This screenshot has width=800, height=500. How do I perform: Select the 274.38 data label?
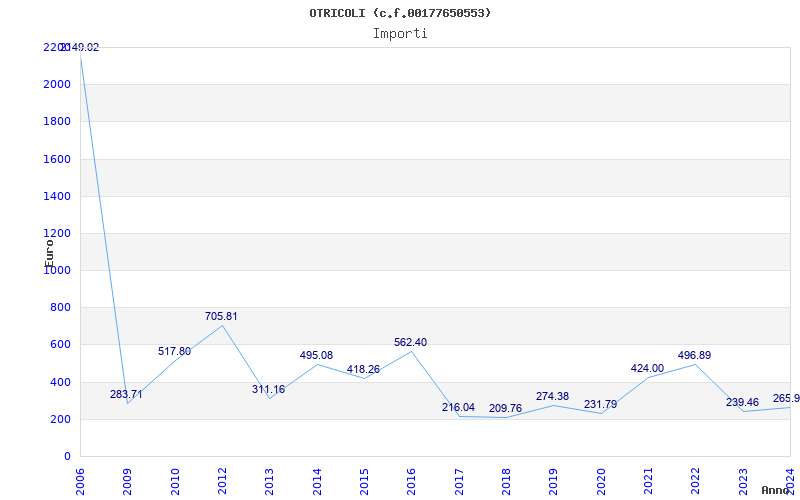pos(553,396)
